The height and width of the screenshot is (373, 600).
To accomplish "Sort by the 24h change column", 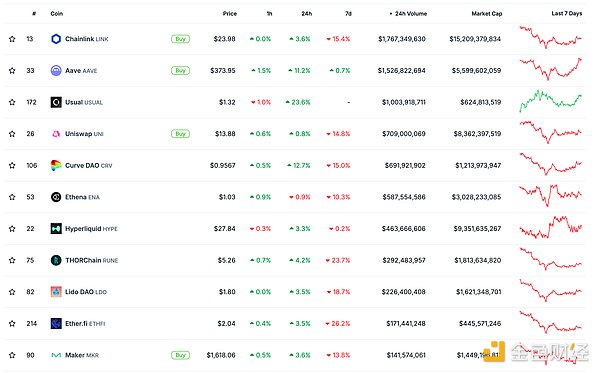I will click(x=307, y=14).
